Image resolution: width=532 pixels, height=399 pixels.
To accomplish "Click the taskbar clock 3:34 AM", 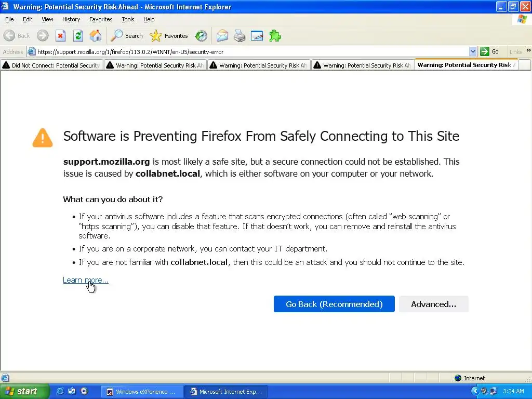I will tap(513, 392).
